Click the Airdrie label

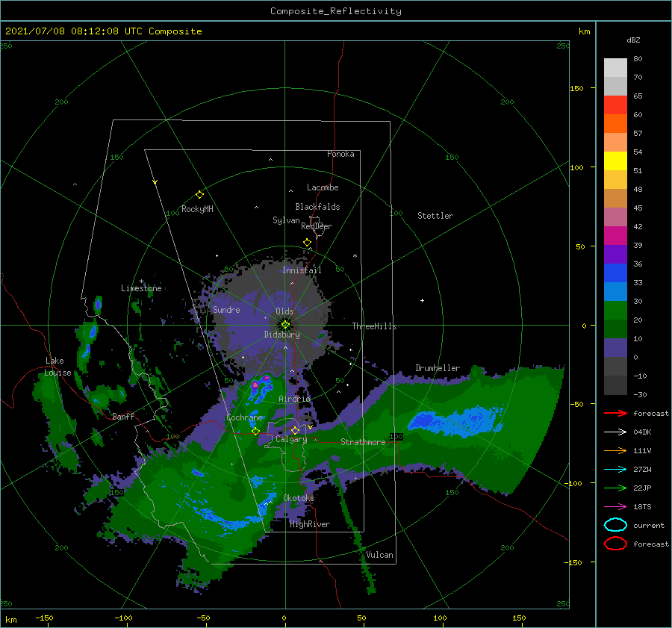(294, 399)
